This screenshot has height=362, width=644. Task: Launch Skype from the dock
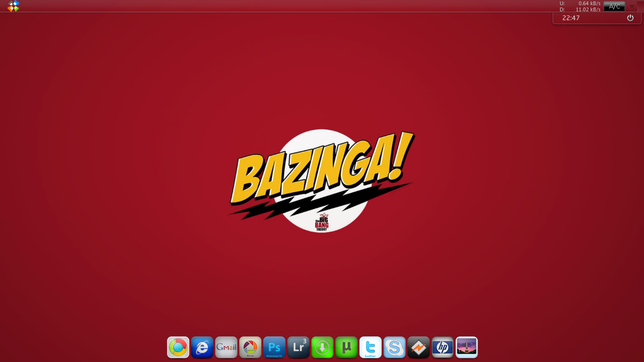(395, 347)
